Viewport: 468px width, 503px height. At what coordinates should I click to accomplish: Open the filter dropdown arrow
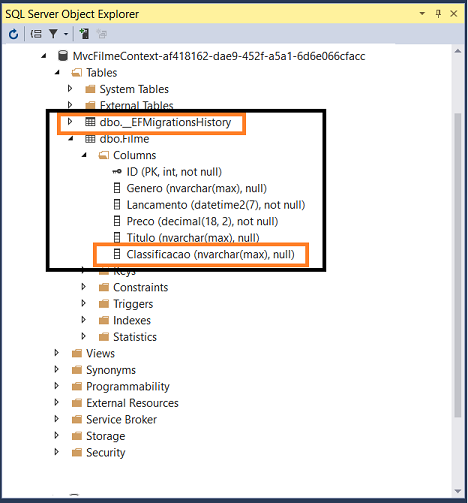tap(66, 34)
